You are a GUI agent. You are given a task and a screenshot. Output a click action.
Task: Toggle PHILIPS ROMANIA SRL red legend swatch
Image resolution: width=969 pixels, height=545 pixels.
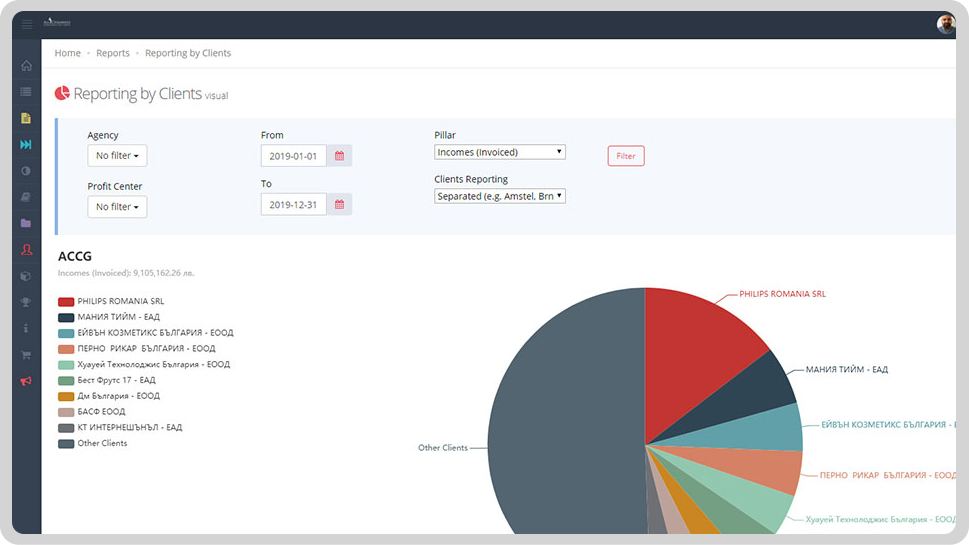66,302
